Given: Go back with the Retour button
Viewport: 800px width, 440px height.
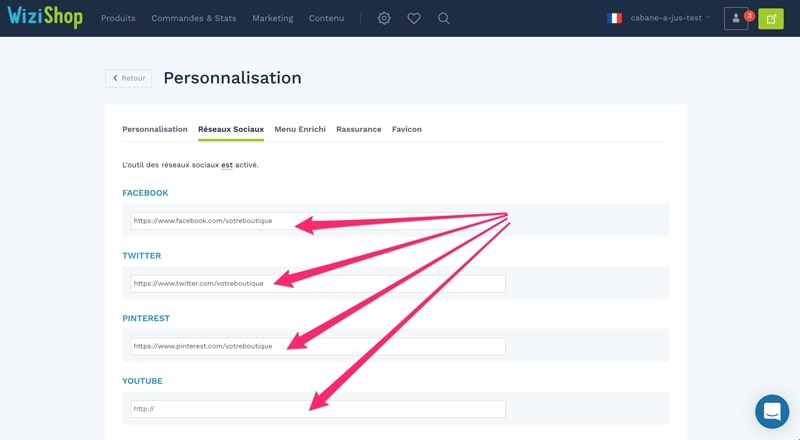Looking at the screenshot, I should (x=129, y=78).
